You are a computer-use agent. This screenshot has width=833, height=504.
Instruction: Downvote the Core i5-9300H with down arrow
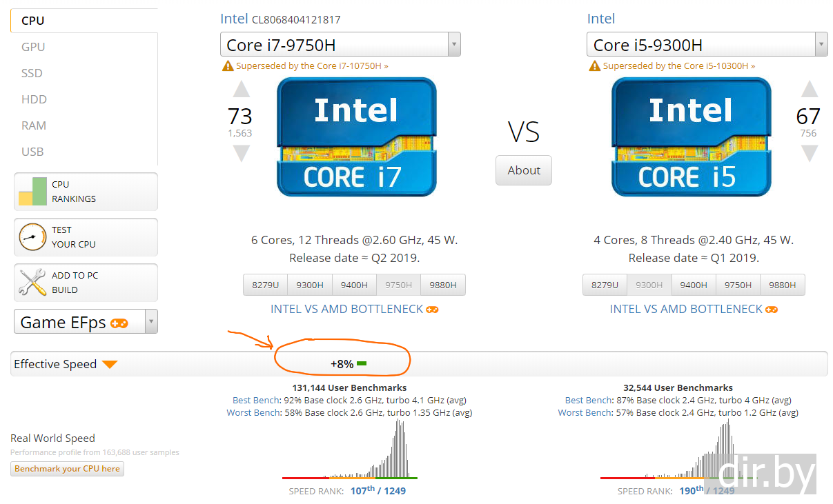[x=809, y=153]
